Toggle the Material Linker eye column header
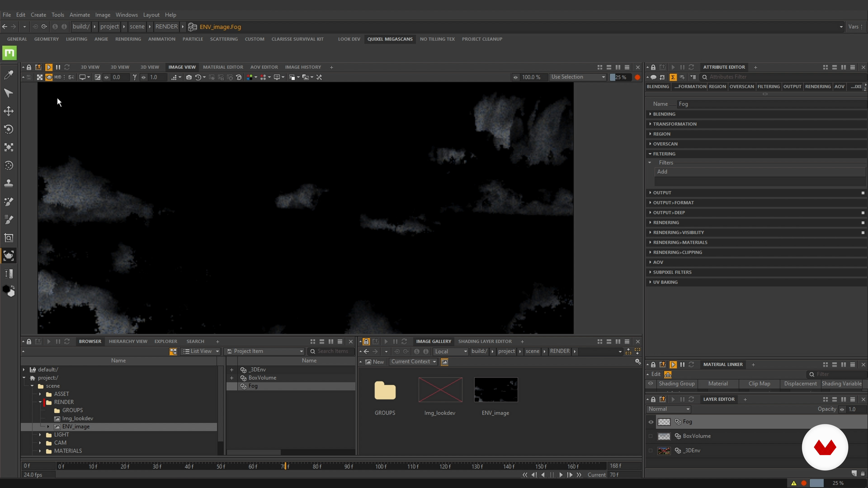The image size is (868, 488). pyautogui.click(x=651, y=384)
